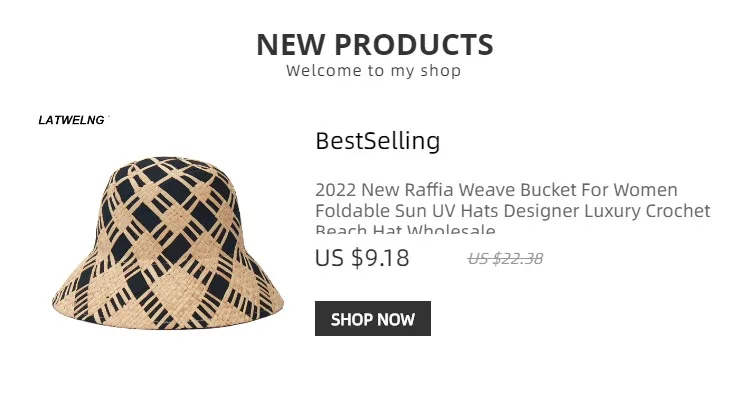The width and height of the screenshot is (750, 420).
Task: Click the word Raffia in product title
Action: click(429, 190)
